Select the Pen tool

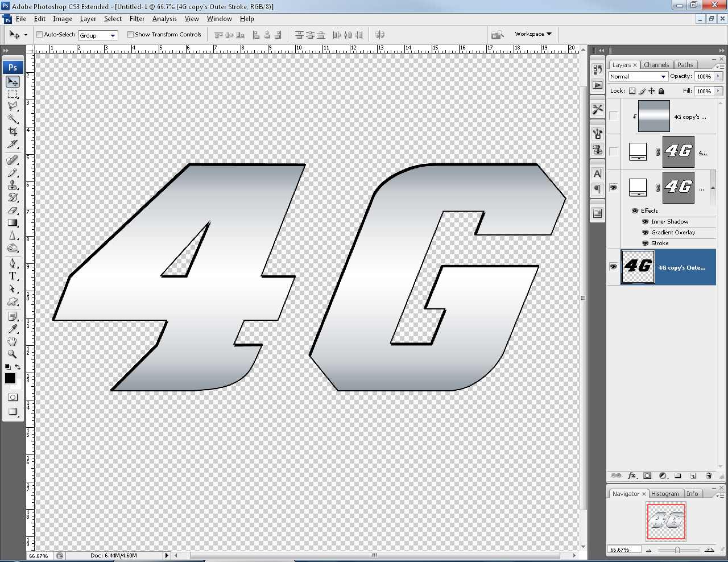(13, 263)
